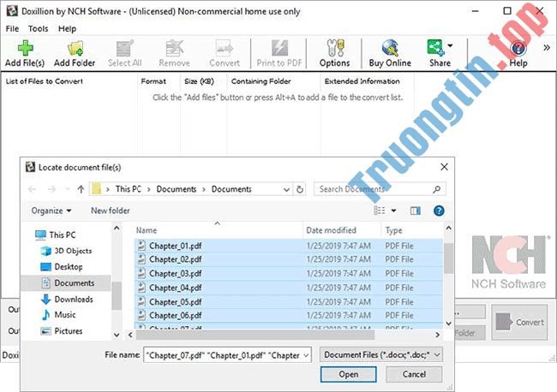Close the Locate document file(s) dialog

coord(444,167)
